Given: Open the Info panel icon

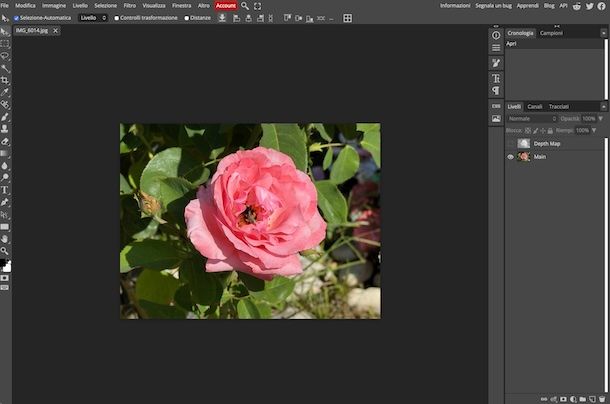Looking at the screenshot, I should [x=496, y=35].
